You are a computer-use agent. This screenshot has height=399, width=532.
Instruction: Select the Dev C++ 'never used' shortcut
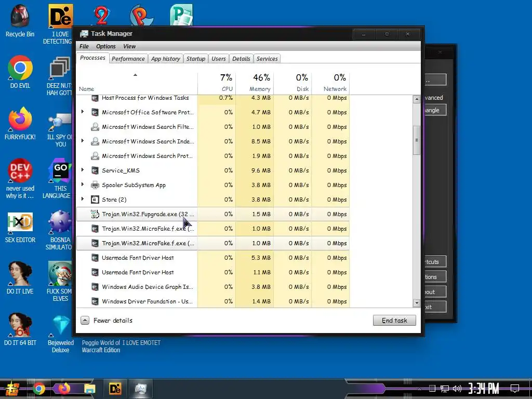pyautogui.click(x=20, y=179)
